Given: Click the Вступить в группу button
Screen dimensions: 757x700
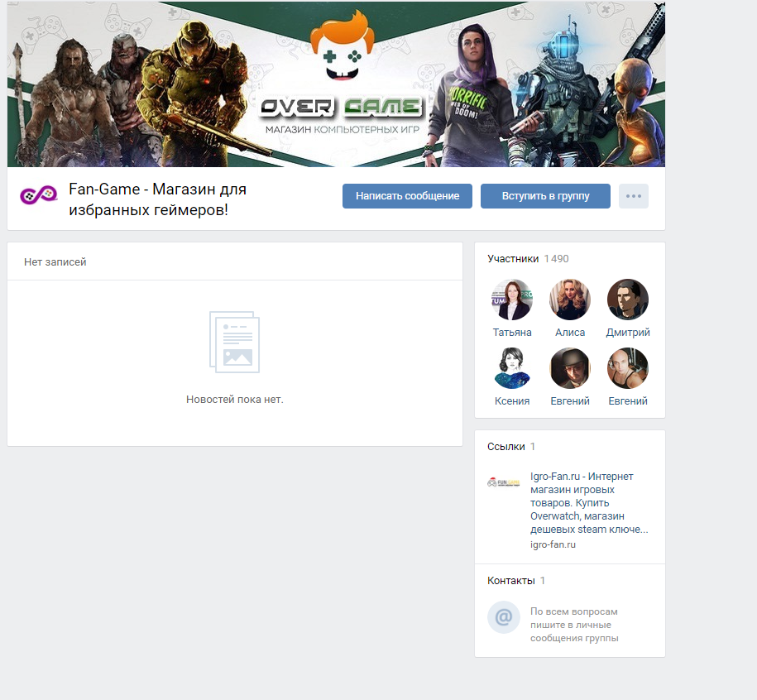Looking at the screenshot, I should (x=545, y=196).
